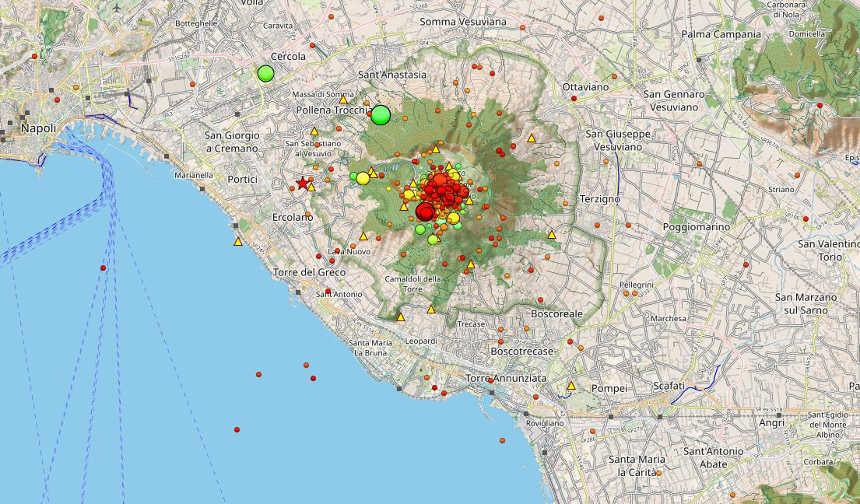Select large green circle beside Pollena Trocchia
Viewport: 860px width, 504px height.
pyautogui.click(x=381, y=115)
